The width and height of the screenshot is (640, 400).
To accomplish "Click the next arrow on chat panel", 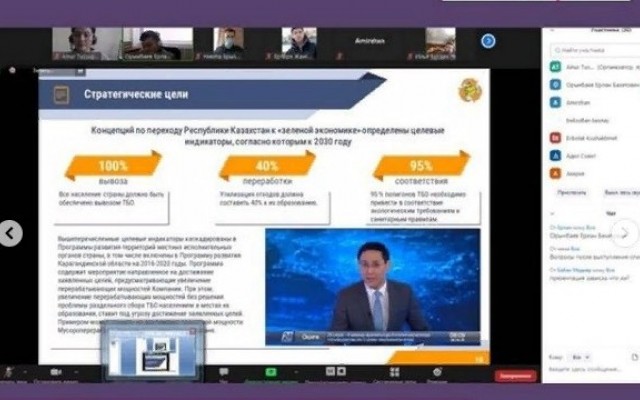I will point(625,234).
